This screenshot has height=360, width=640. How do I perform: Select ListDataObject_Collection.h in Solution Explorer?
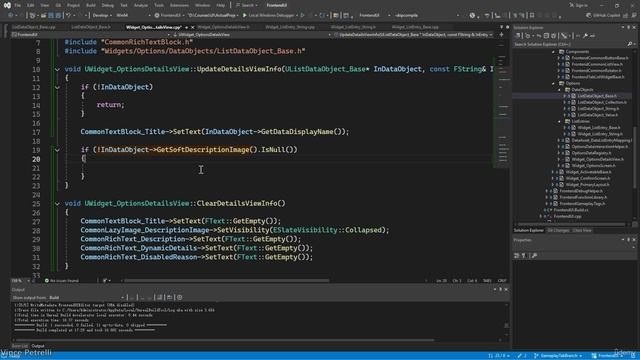pos(602,102)
